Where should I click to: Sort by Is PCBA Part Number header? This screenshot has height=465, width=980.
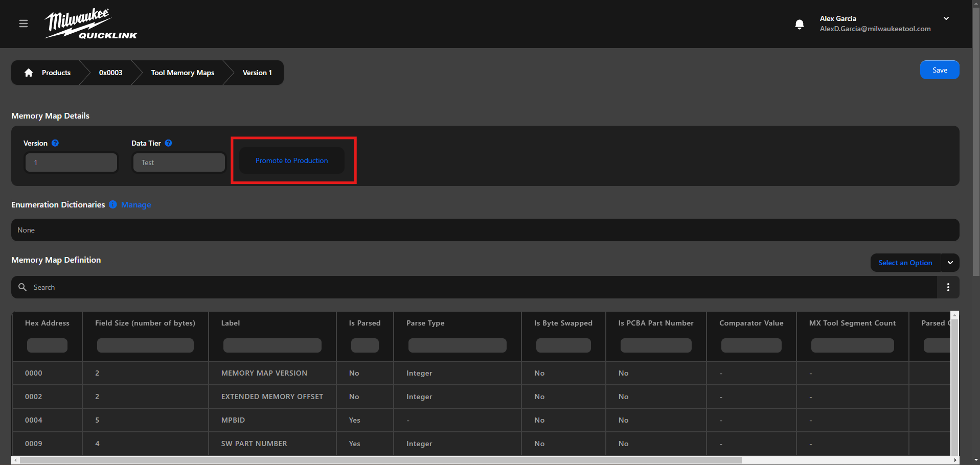(656, 323)
